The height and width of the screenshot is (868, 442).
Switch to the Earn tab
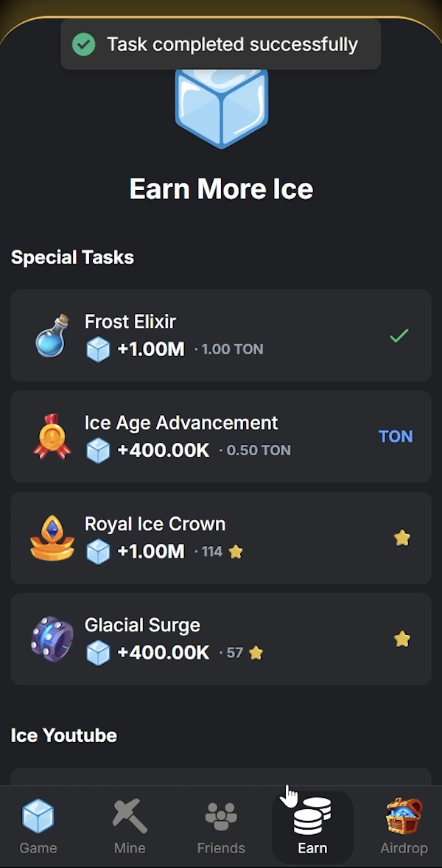pyautogui.click(x=312, y=825)
